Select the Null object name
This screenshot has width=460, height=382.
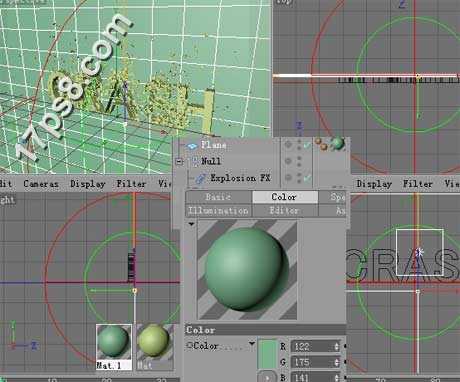pyautogui.click(x=211, y=161)
